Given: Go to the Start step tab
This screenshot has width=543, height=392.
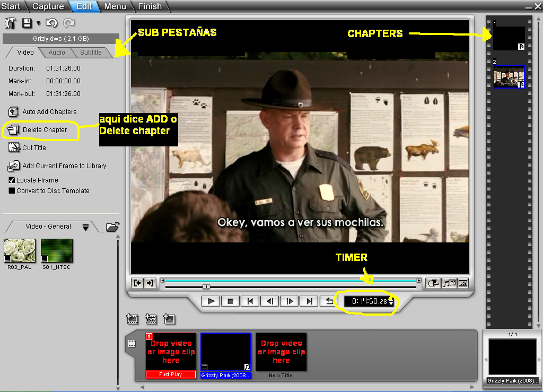Looking at the screenshot, I should coord(11,6).
